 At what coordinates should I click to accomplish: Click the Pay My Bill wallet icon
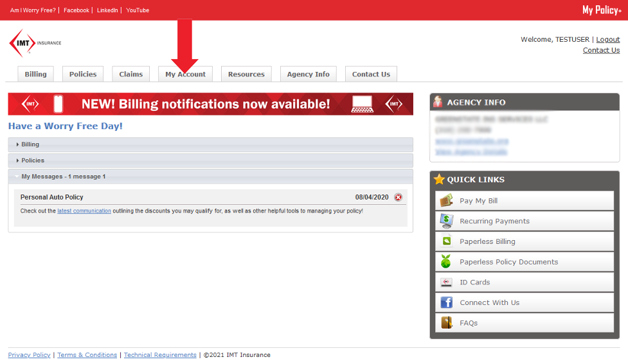[446, 200]
